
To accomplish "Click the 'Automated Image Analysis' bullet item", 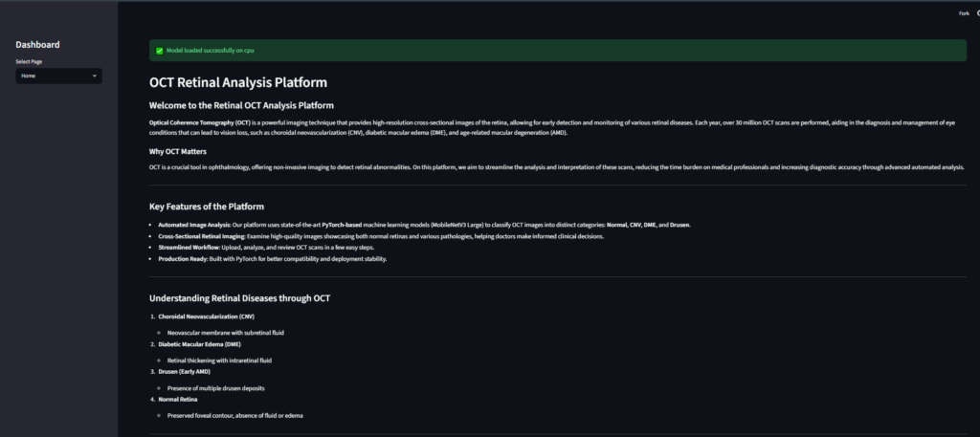I will [424, 225].
